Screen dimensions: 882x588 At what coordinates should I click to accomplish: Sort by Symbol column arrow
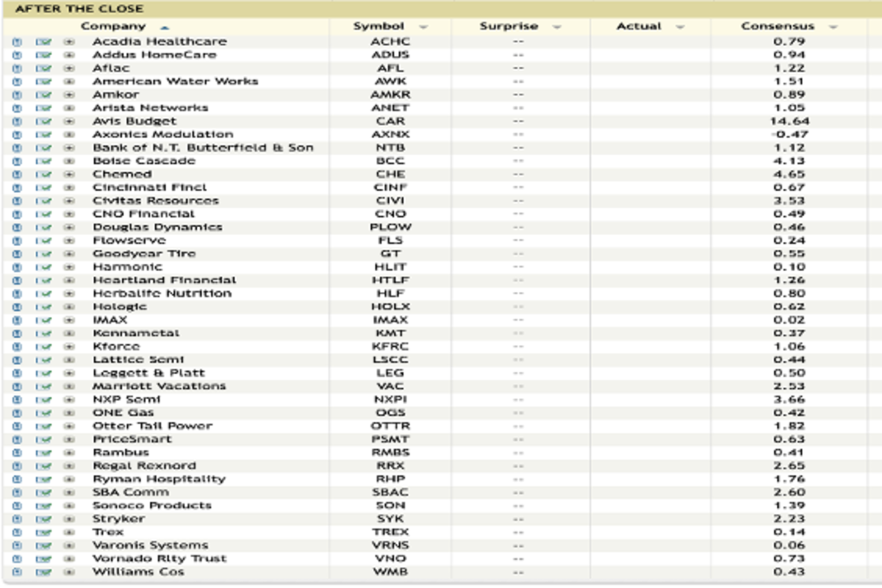423,27
